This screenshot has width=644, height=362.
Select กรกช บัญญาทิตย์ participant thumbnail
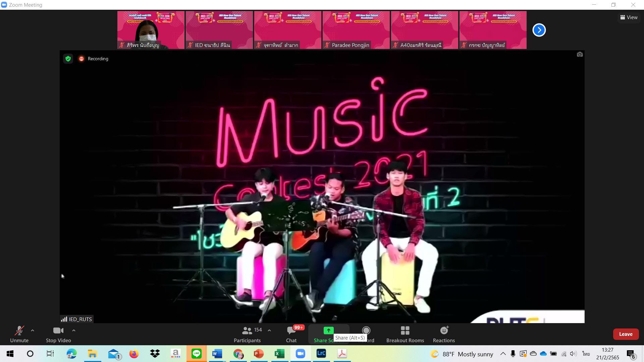(x=493, y=30)
